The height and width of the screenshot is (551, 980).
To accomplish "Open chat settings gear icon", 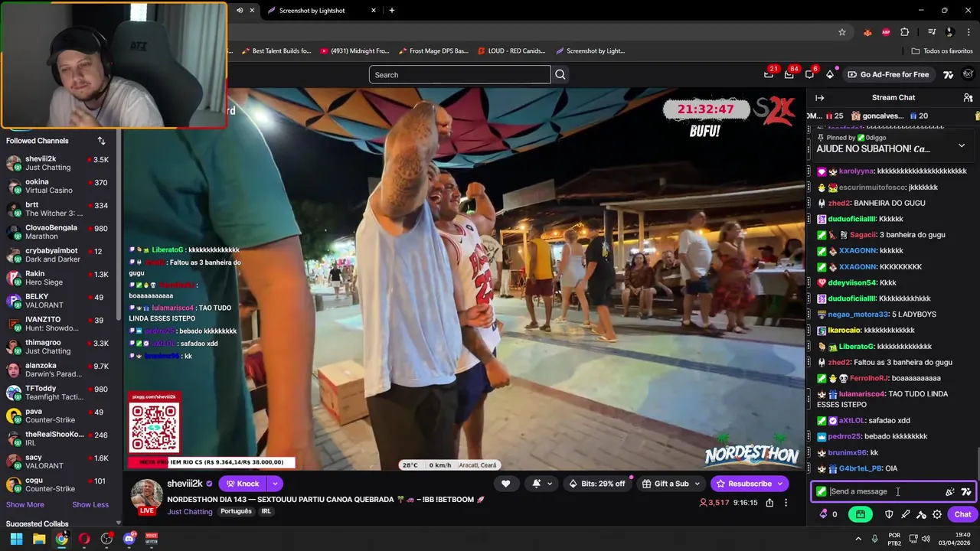I will pyautogui.click(x=937, y=514).
